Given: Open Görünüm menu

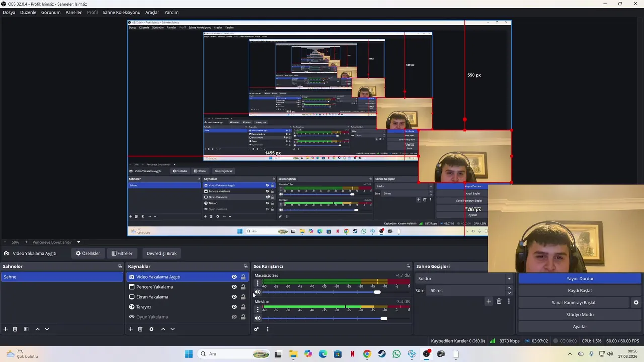Looking at the screenshot, I should 51,12.
